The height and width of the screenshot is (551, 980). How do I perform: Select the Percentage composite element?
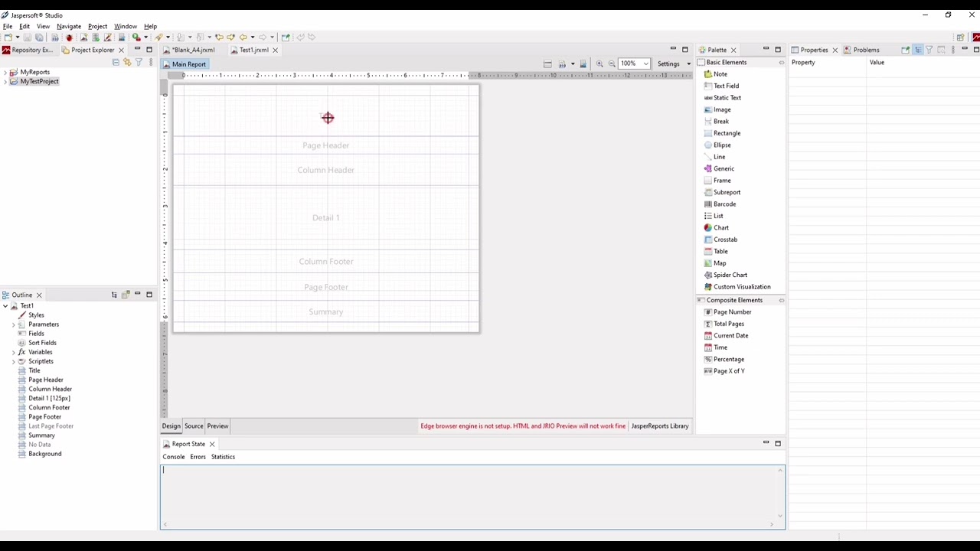coord(724,360)
